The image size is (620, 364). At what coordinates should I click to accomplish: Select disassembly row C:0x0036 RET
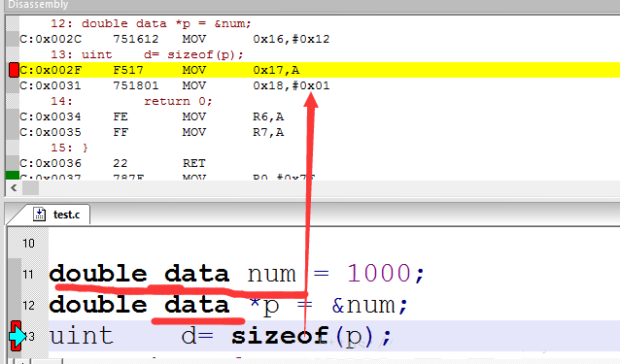(x=113, y=163)
